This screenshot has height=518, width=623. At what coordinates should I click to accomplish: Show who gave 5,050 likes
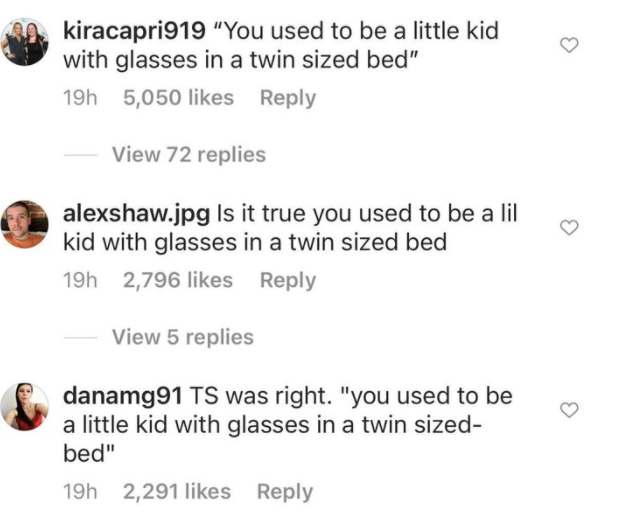pos(178,98)
